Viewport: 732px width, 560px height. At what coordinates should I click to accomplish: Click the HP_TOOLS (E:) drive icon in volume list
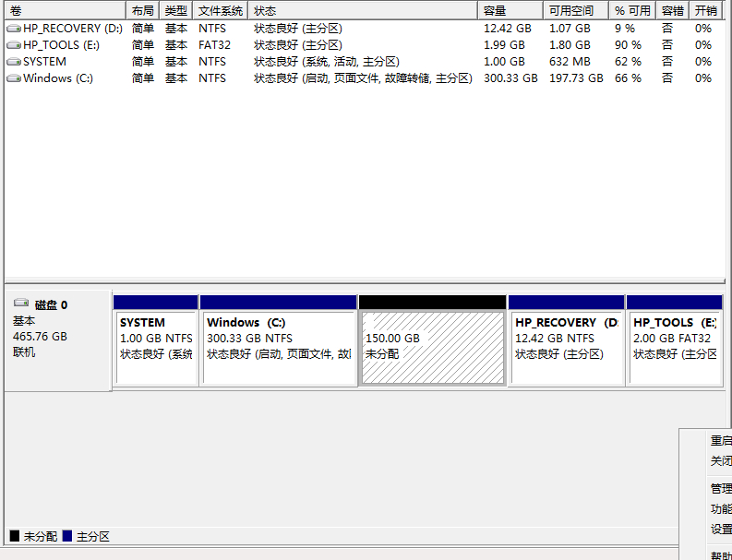tap(14, 45)
